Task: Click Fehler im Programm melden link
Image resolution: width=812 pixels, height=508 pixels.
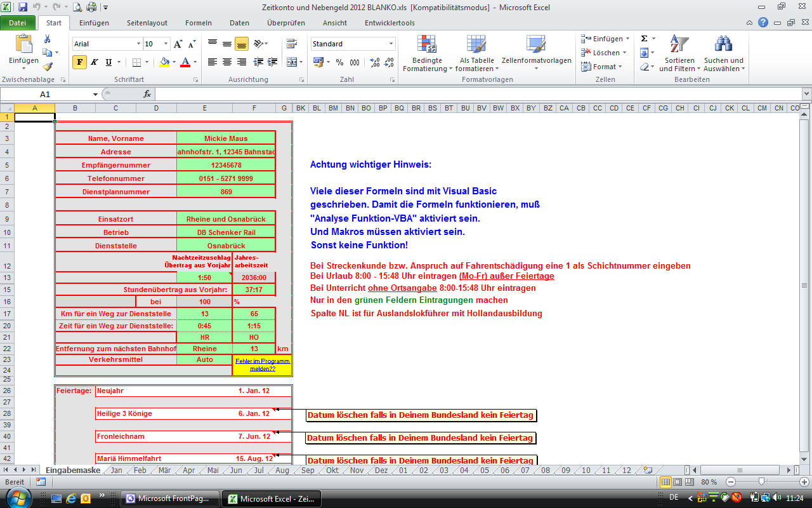Action: [262, 364]
